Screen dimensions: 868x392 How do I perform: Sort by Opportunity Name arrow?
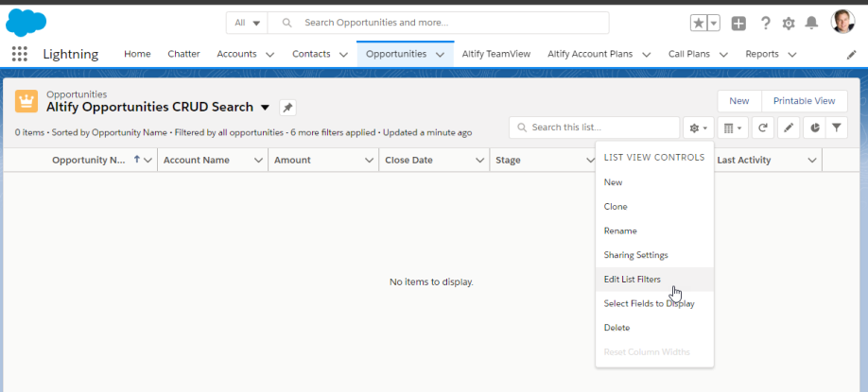point(137,160)
